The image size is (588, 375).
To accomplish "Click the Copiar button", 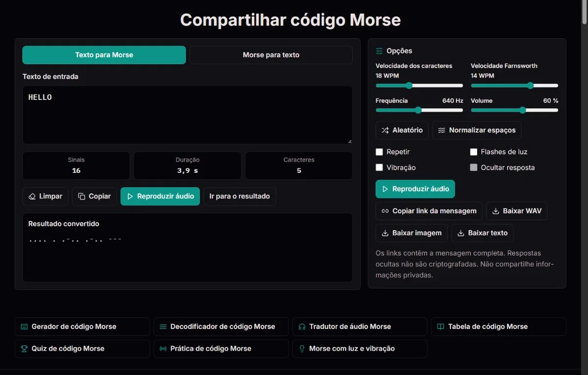I will (x=95, y=196).
